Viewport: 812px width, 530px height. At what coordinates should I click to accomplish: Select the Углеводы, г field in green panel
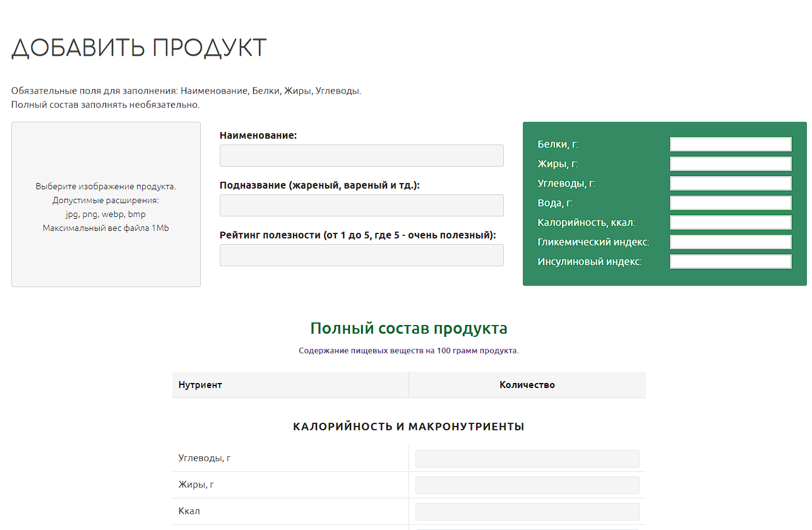point(730,184)
